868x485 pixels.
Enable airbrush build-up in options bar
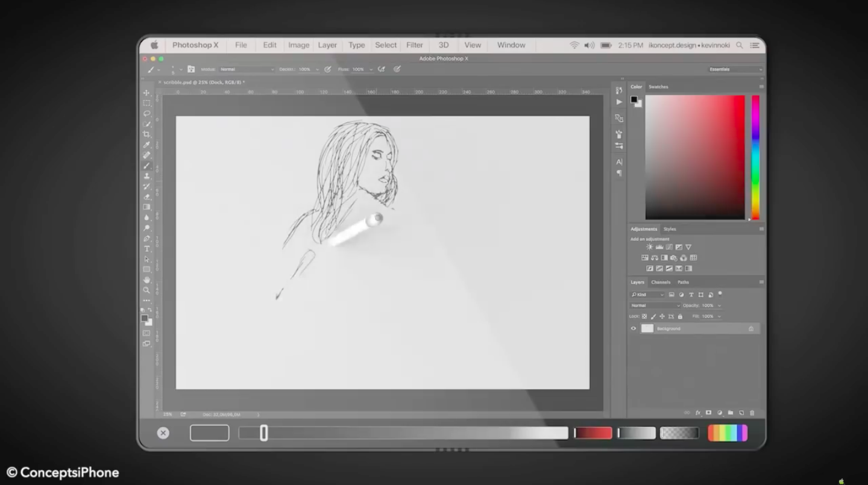pos(382,69)
